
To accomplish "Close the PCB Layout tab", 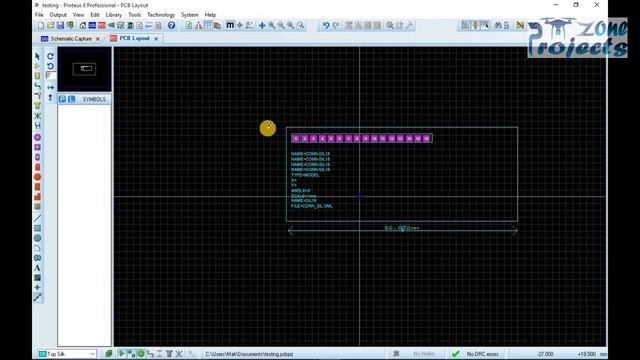I will point(156,39).
